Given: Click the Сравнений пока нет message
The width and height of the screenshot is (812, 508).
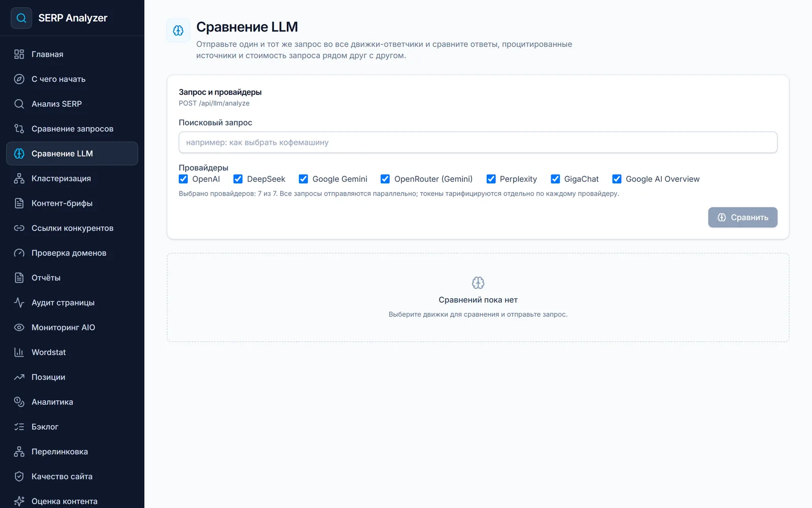Looking at the screenshot, I should tap(478, 300).
